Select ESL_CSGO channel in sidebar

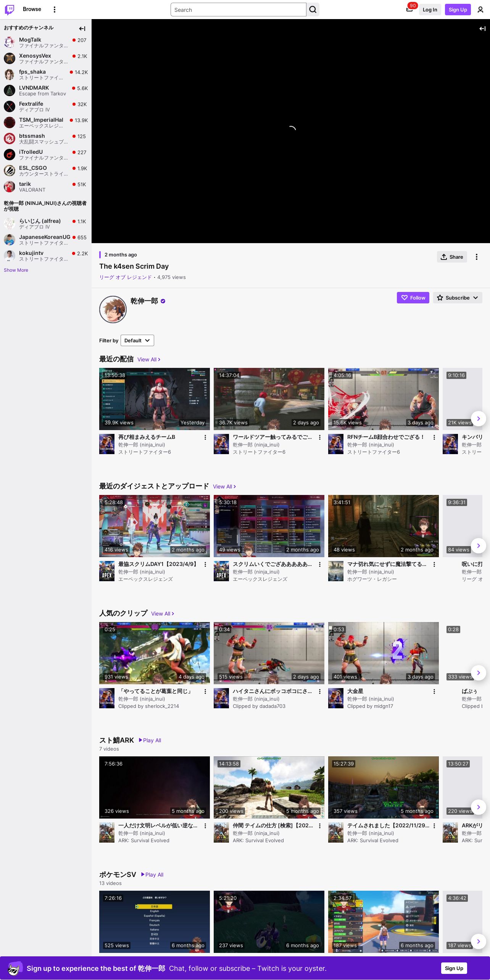(46, 171)
